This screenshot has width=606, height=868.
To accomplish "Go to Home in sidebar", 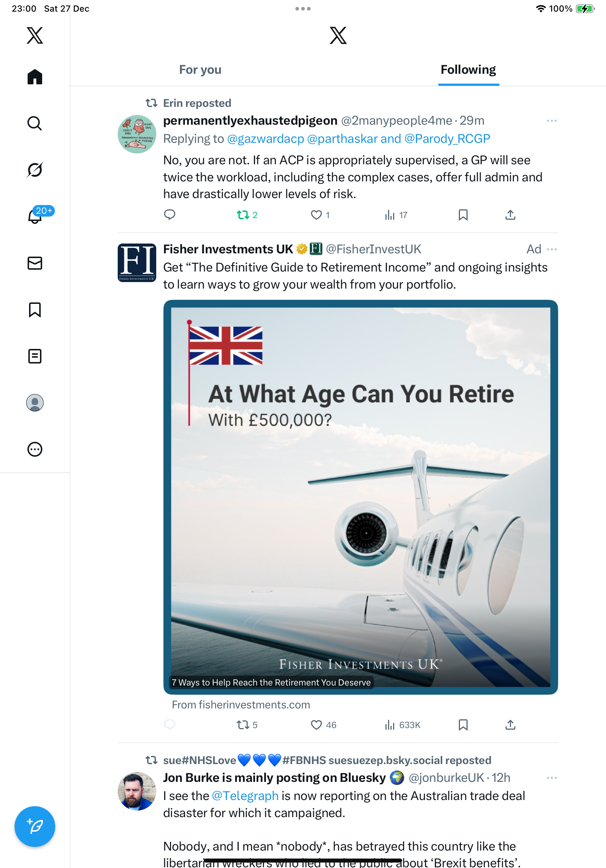I will (x=35, y=77).
